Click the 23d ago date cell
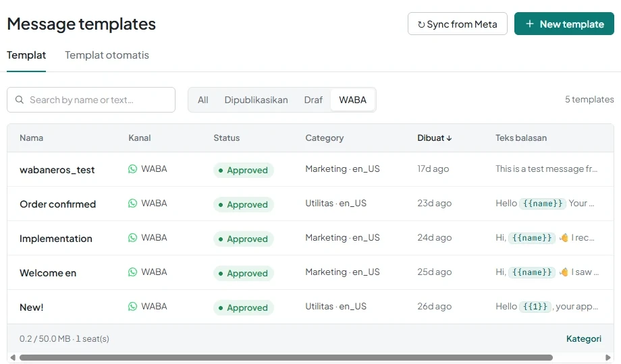Image resolution: width=621 pixels, height=364 pixels. click(x=434, y=204)
